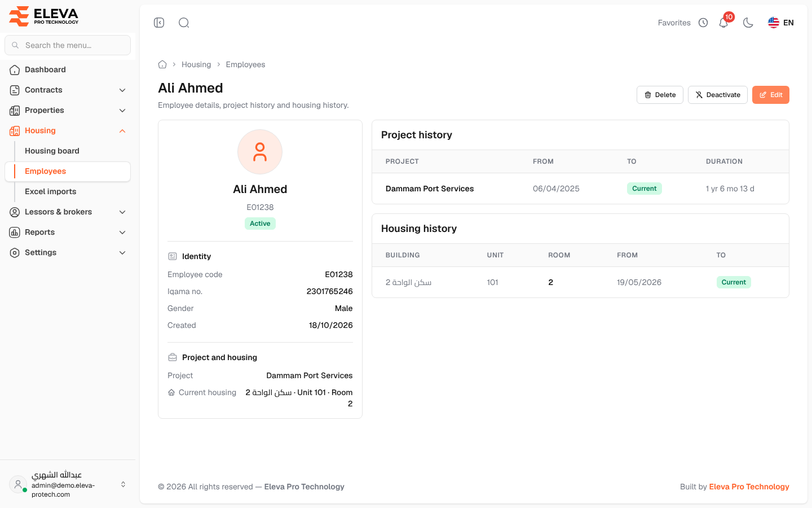Expand Lessors & brokers chevron
The image size is (812, 508).
click(x=122, y=212)
